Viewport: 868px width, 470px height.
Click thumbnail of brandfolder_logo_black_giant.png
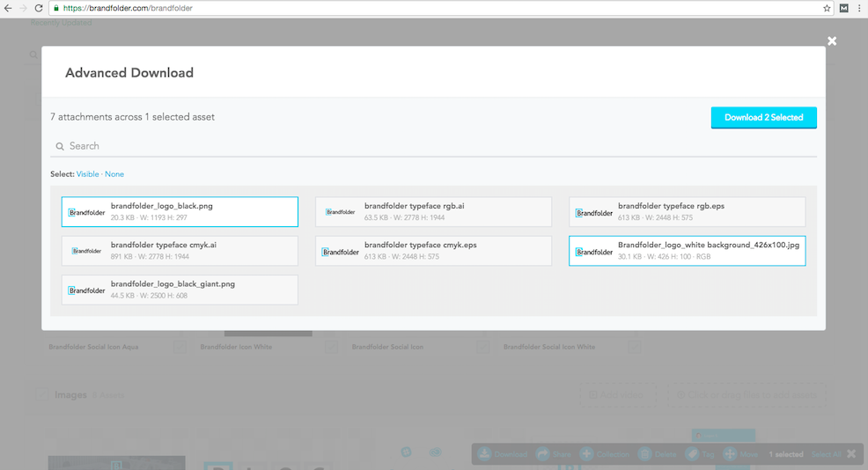click(86, 290)
